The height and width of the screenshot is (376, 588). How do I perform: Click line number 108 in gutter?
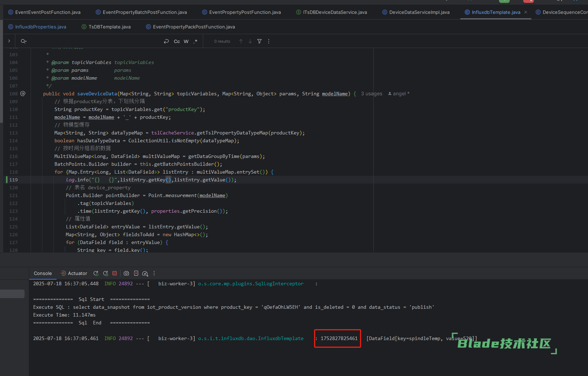(14, 94)
